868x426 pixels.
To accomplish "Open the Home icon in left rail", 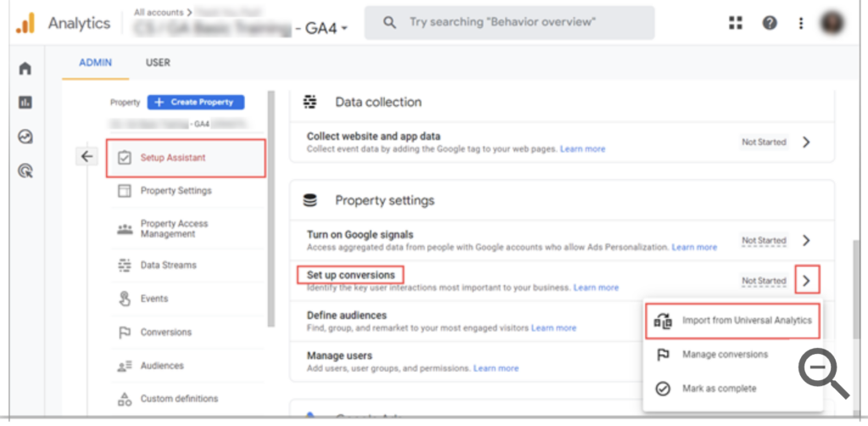I will tap(25, 69).
